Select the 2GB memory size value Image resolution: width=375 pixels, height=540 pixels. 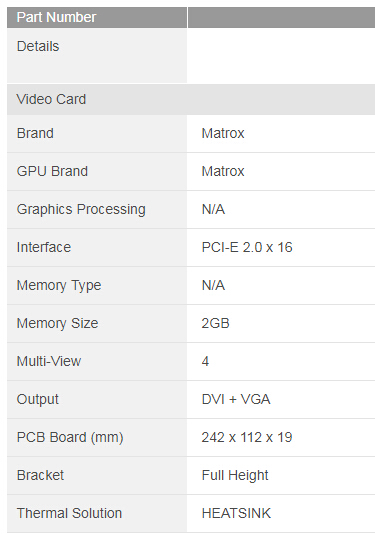[216, 323]
